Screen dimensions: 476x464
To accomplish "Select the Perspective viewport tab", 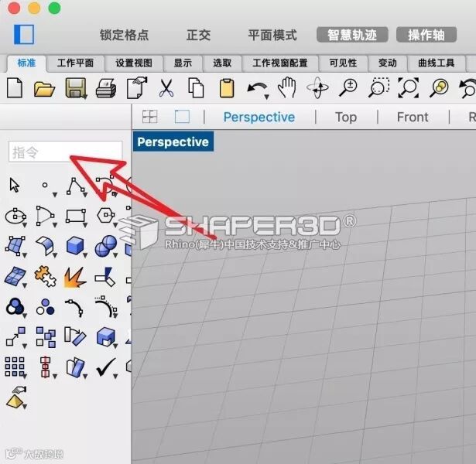I will point(259,117).
